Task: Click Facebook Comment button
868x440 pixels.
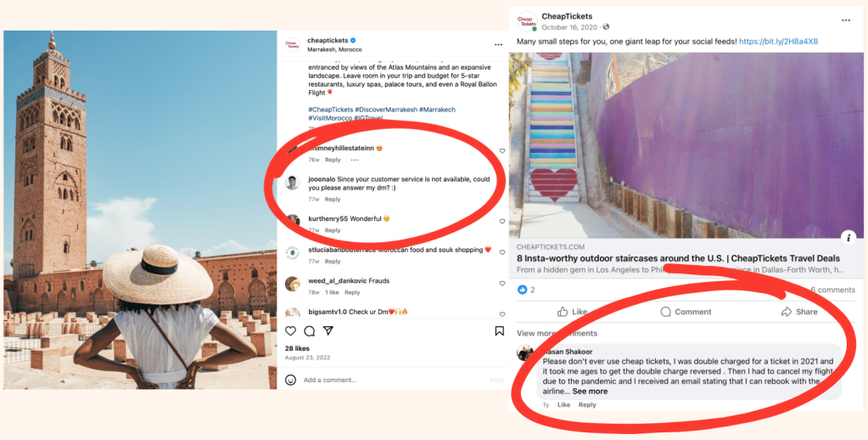Action: click(x=686, y=312)
